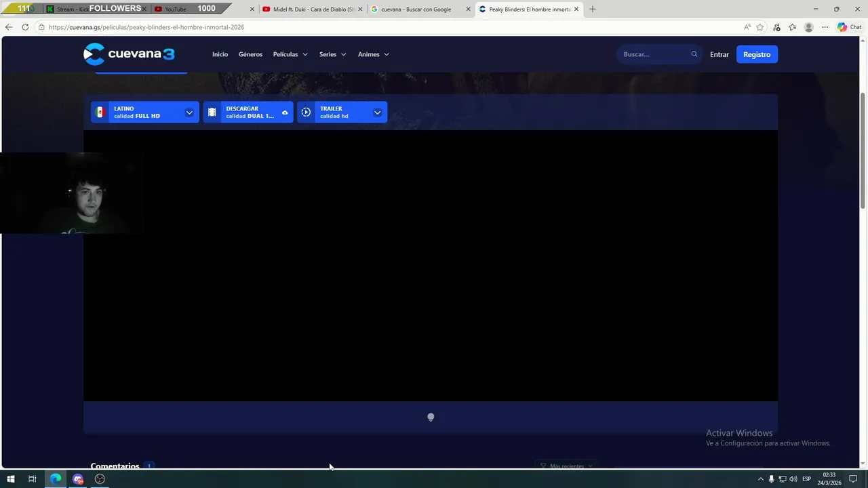
Task: Go back with the browser arrow
Action: pyautogui.click(x=9, y=27)
